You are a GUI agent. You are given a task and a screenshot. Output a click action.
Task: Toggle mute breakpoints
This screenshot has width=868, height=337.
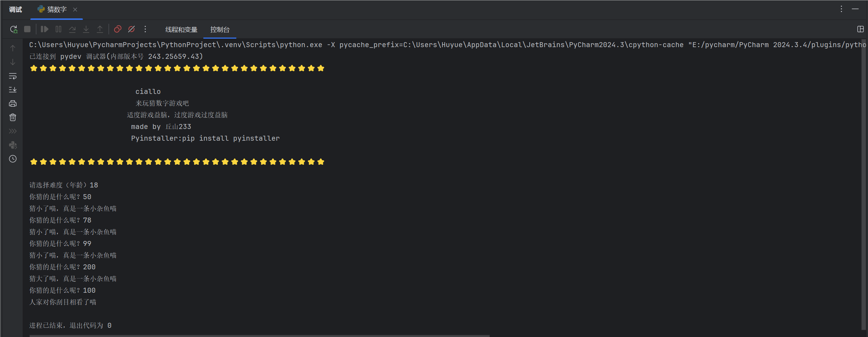click(x=131, y=29)
